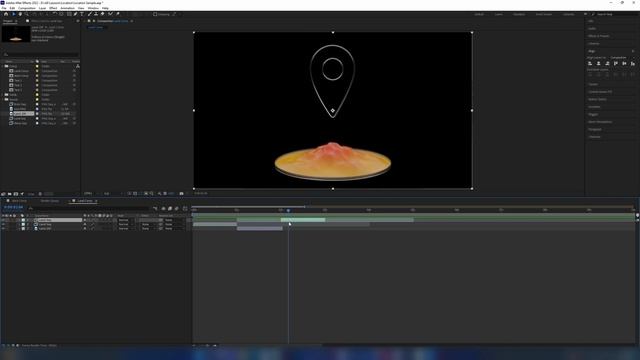This screenshot has width=640, height=360.
Task: Open the Character panel
Action: pyautogui.click(x=595, y=137)
